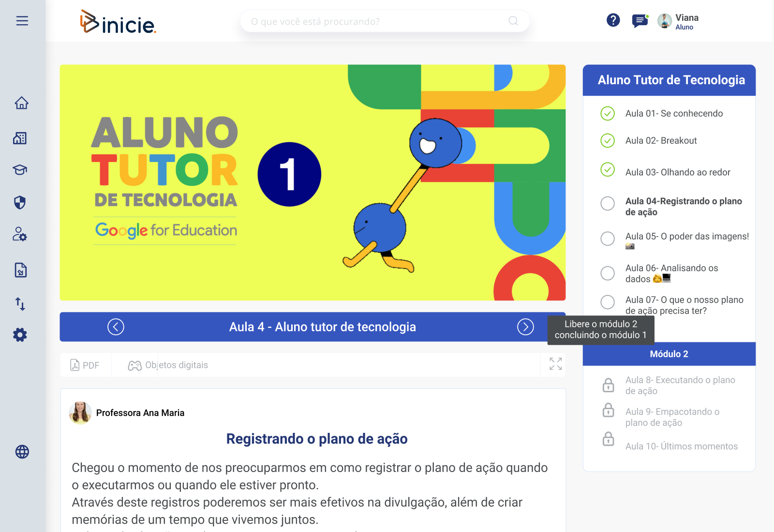774x532 pixels.
Task: Expand content to fullscreen
Action: click(555, 364)
